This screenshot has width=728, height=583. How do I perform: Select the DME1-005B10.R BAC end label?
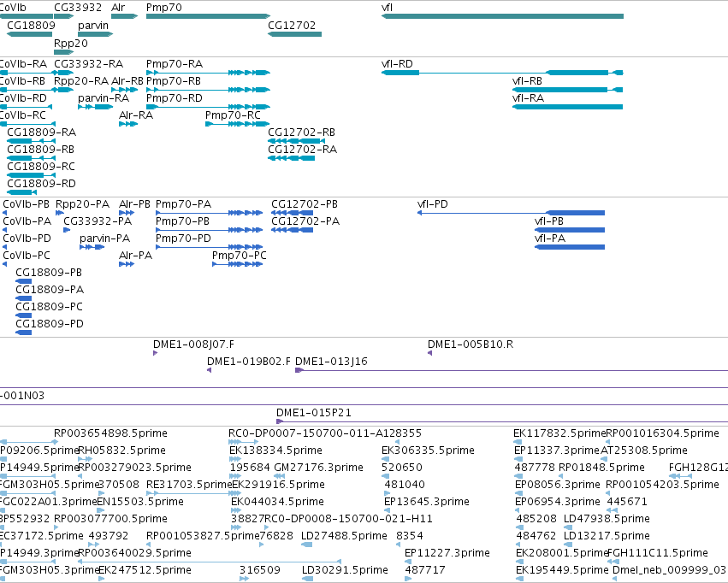471,344
